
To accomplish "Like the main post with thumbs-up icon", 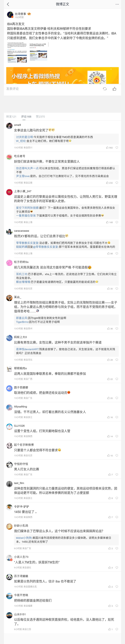I will click(115, 89).
